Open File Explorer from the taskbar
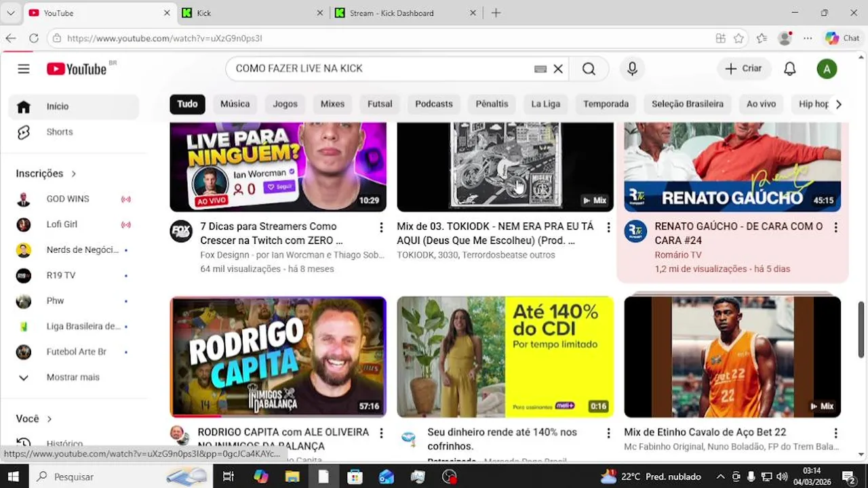The image size is (868, 488). (x=292, y=476)
